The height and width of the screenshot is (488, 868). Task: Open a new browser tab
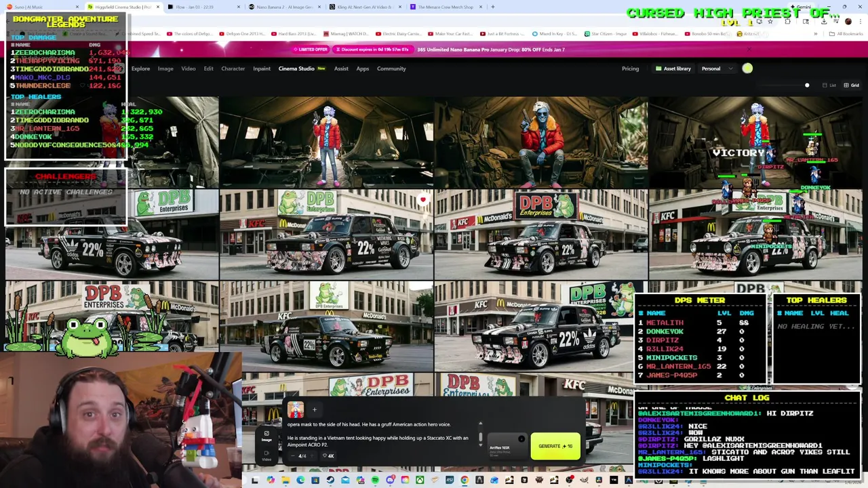[492, 7]
